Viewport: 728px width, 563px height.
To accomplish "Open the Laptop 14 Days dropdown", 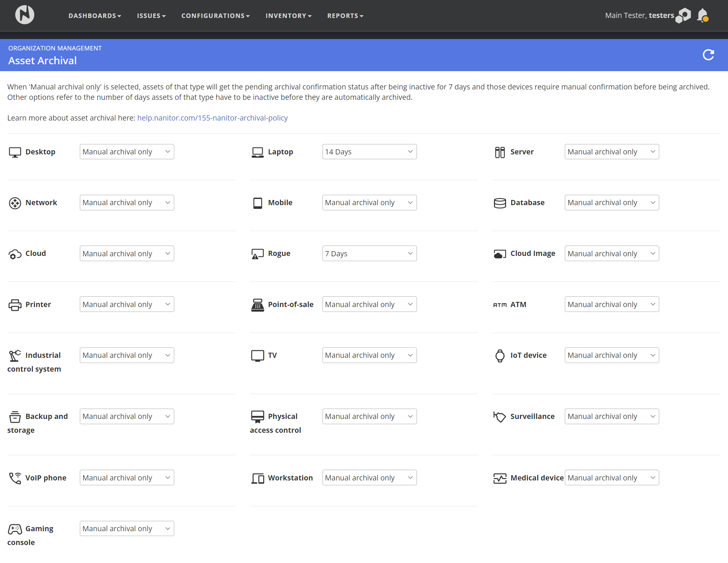I will (369, 152).
